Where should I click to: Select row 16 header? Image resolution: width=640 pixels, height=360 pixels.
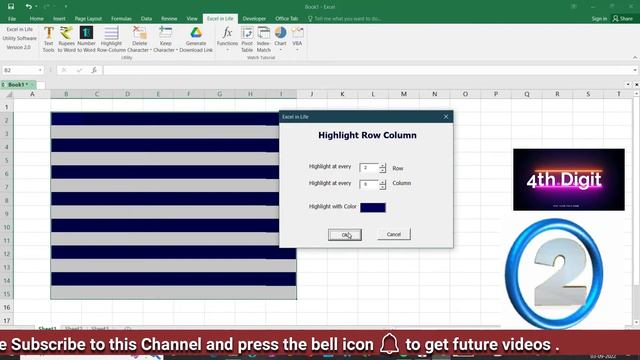[7, 307]
